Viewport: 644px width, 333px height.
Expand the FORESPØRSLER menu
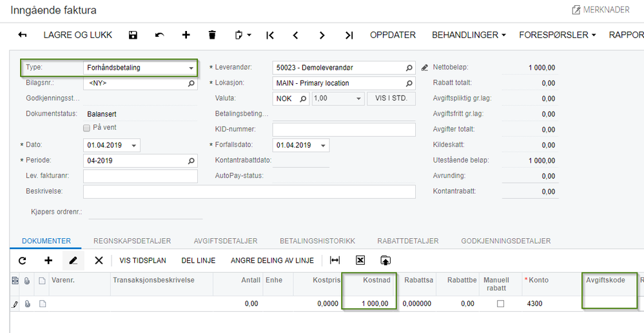click(x=558, y=35)
